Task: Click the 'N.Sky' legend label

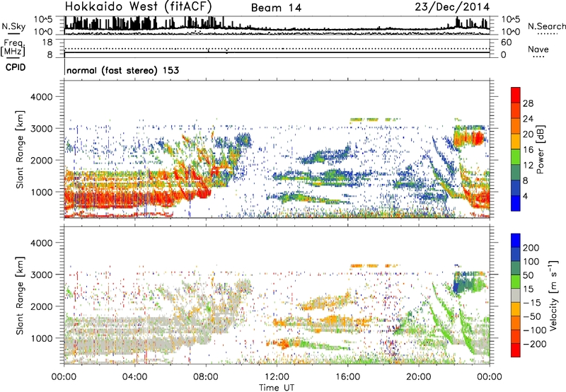Action: coord(13,26)
